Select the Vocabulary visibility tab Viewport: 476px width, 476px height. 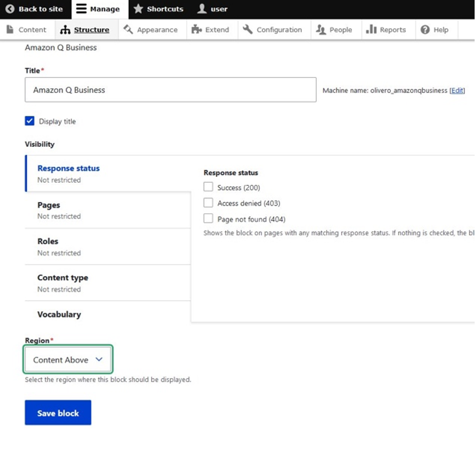[108, 314]
